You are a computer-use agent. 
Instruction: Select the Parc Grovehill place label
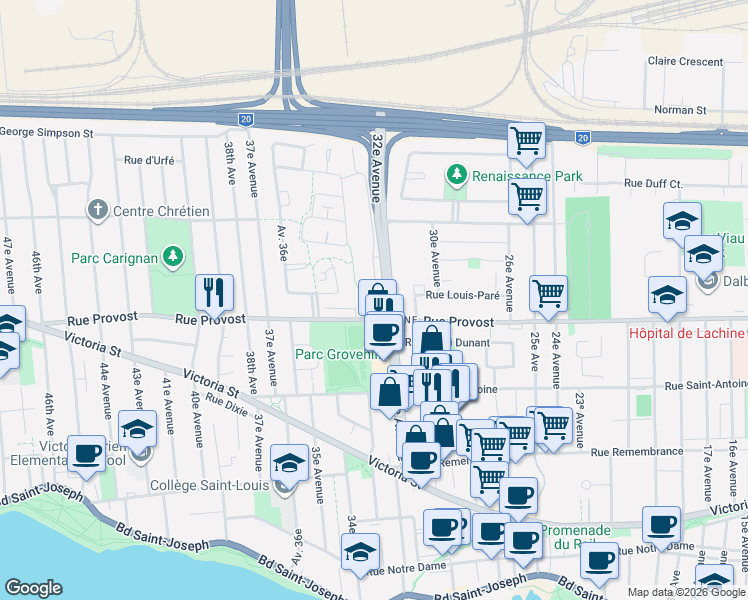coord(336,354)
